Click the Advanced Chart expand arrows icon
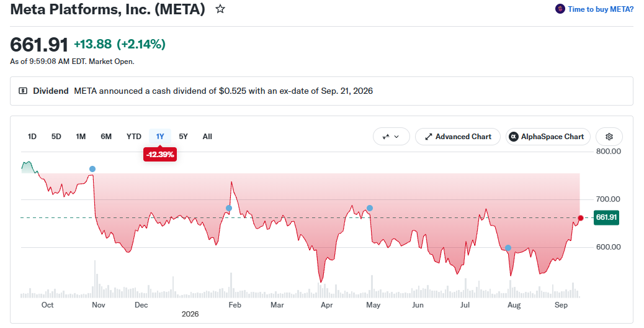The height and width of the screenshot is (328, 644). [x=428, y=137]
